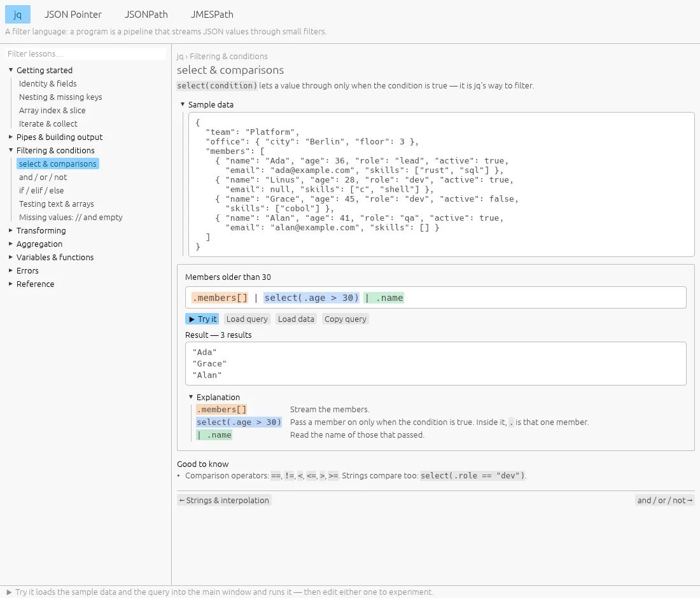Click the Good to know heading
The image size is (700, 598).
(x=202, y=464)
